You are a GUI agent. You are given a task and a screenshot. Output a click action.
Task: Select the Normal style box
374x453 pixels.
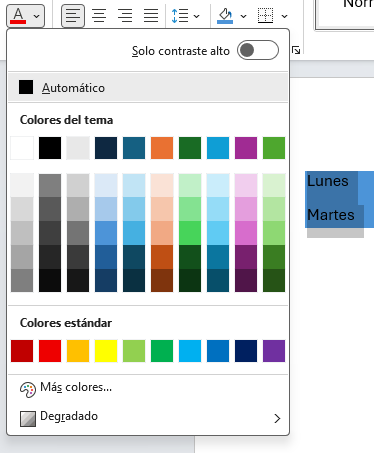click(345, 15)
